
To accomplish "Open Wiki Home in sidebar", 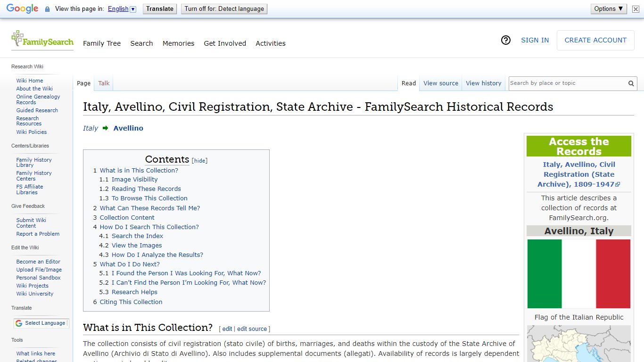I will [30, 81].
